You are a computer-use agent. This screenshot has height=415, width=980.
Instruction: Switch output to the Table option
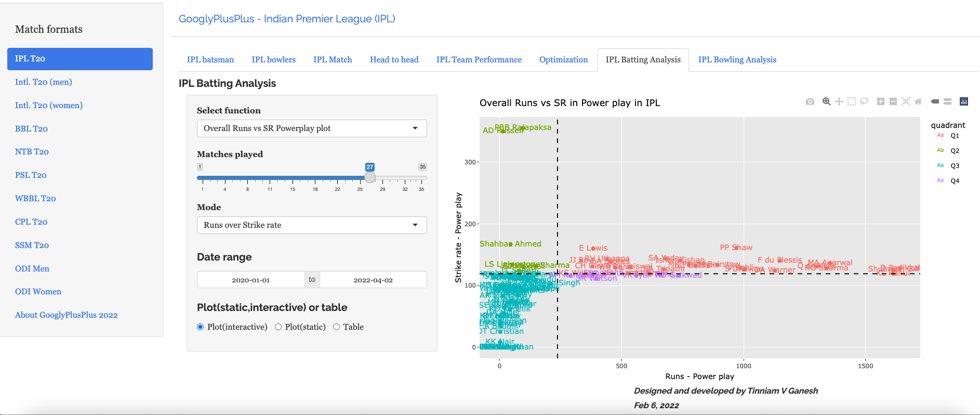tap(337, 327)
